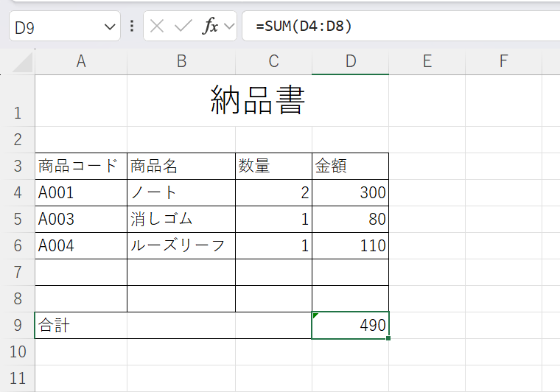Screen dimensions: 560x392
Task: Select the ルーズリーフ product cell
Action: tap(181, 245)
